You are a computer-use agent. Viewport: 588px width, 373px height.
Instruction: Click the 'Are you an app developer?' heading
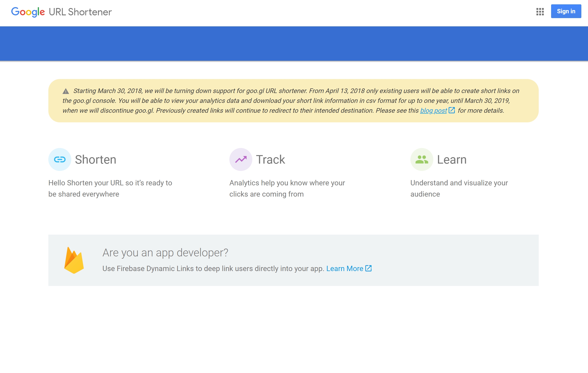165,252
